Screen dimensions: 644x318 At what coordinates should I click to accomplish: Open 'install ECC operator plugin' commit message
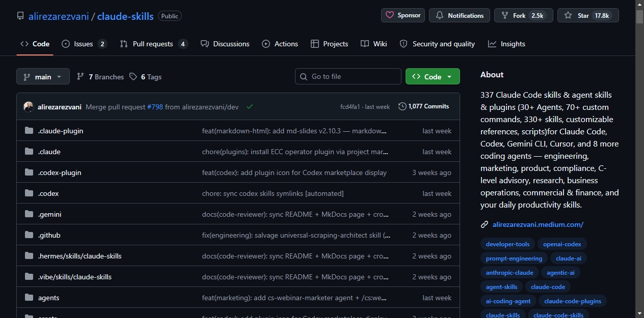[x=296, y=152]
